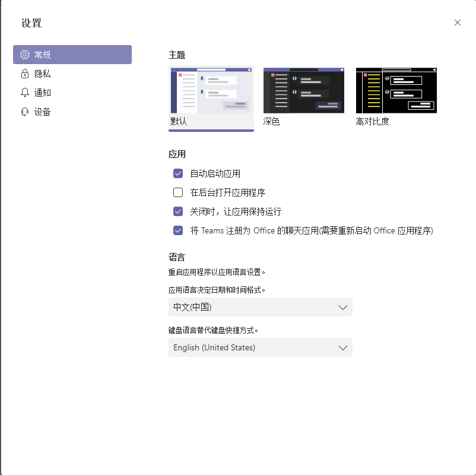Click the 高对比度 theme label
Image resolution: width=476 pixels, height=475 pixels.
(x=373, y=122)
